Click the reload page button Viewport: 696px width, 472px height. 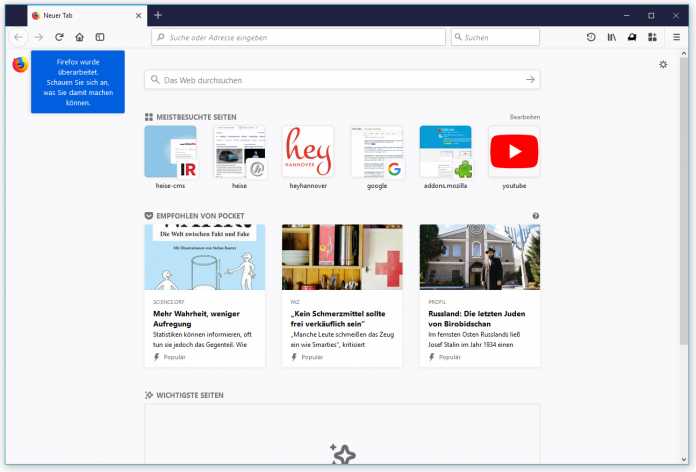point(59,37)
